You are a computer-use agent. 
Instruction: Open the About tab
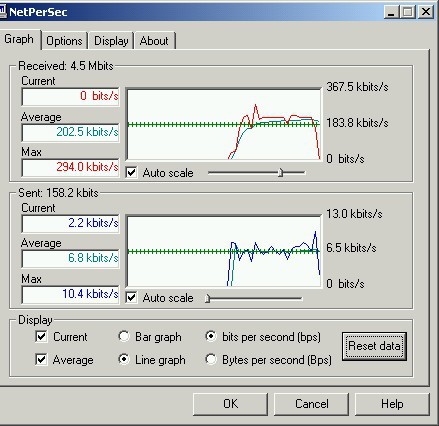click(x=154, y=41)
